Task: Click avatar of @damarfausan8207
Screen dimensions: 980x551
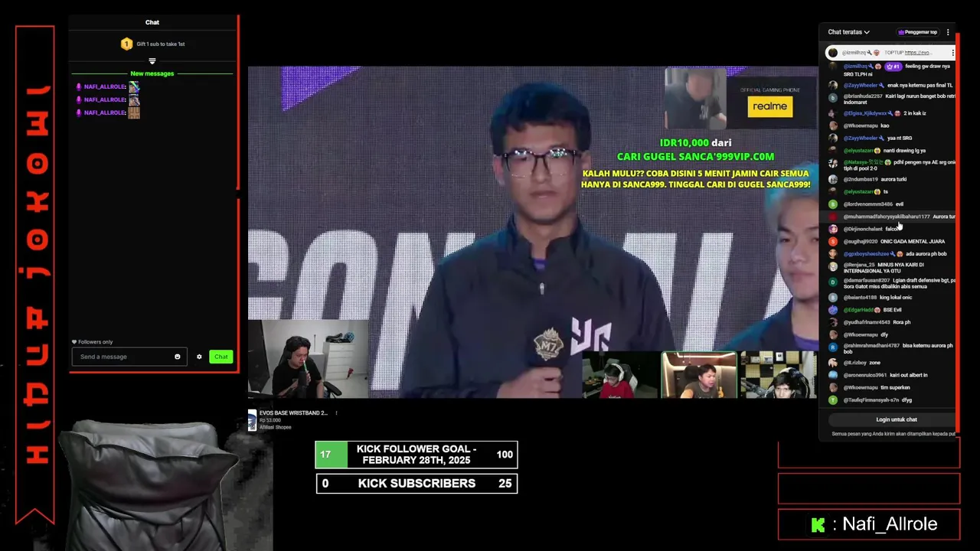Action: pyautogui.click(x=833, y=282)
